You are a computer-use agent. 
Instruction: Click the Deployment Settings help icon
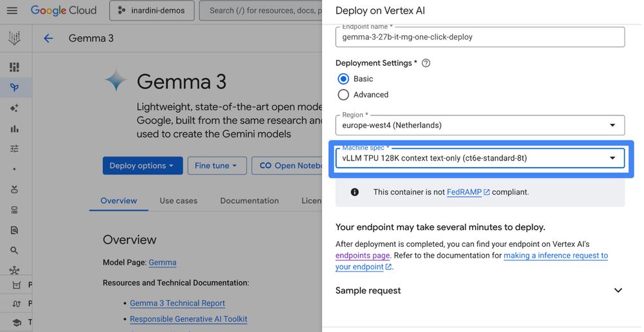(x=426, y=63)
